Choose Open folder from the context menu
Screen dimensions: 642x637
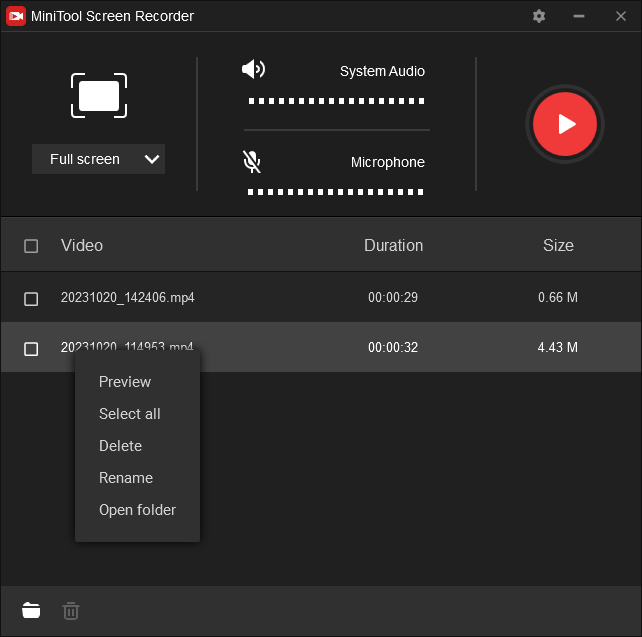click(137, 510)
